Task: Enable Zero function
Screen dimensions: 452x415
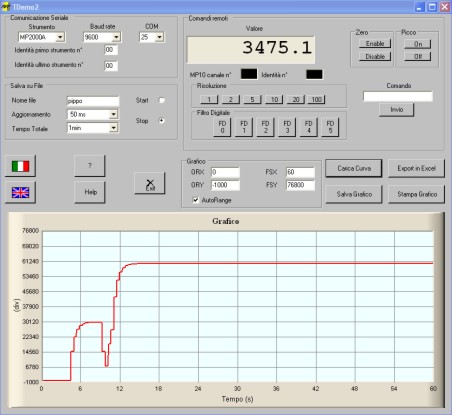Action: (375, 44)
